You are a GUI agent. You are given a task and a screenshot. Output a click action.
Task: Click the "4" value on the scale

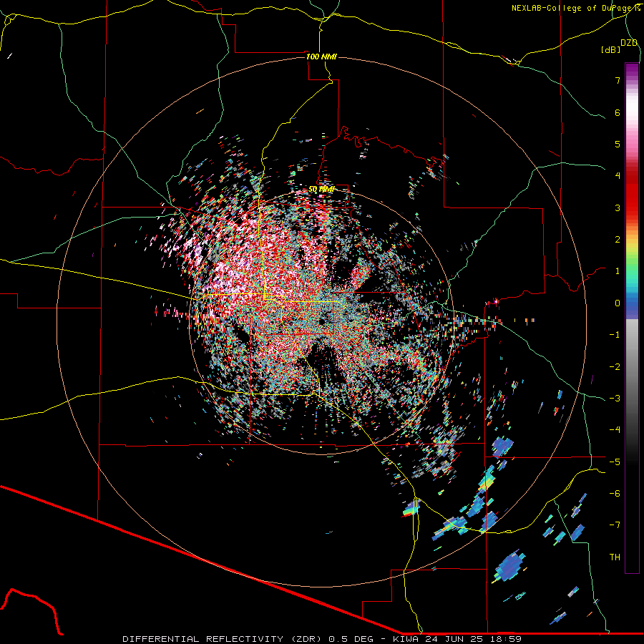tap(618, 176)
